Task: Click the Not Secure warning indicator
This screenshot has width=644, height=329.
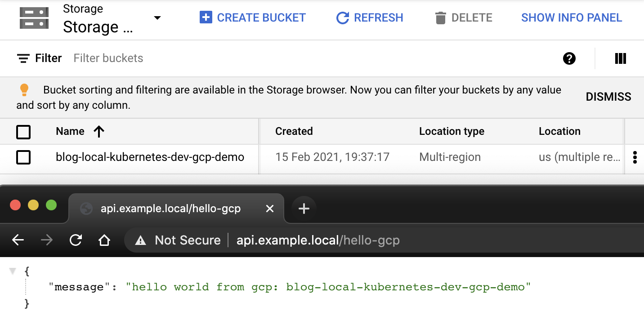Action: point(178,240)
